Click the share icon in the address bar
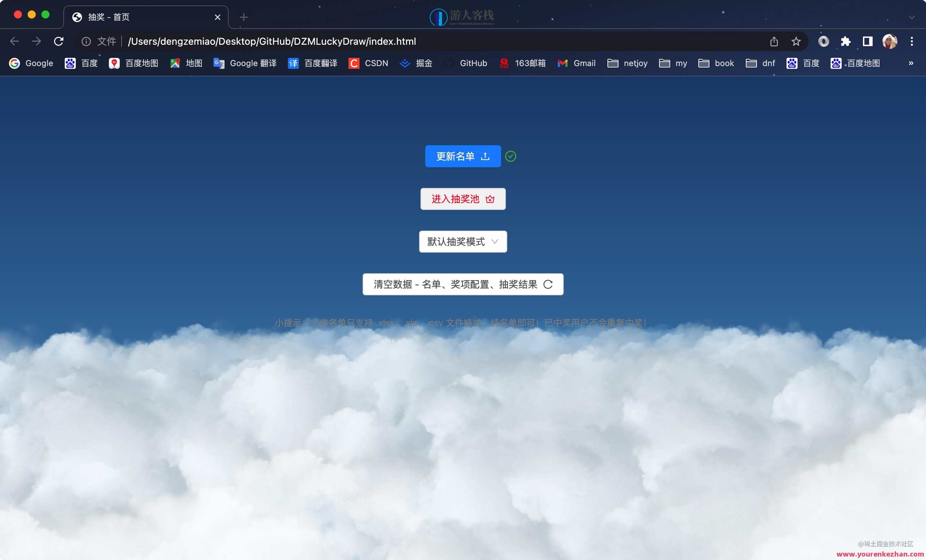Screen dimensions: 926x560 pos(774,41)
